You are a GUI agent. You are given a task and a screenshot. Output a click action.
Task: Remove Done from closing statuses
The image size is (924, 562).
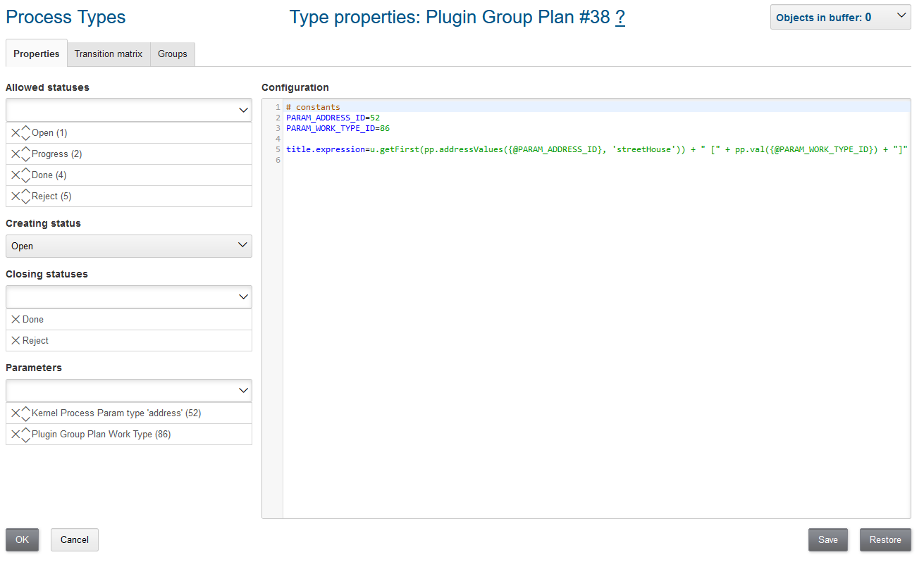pyautogui.click(x=16, y=320)
